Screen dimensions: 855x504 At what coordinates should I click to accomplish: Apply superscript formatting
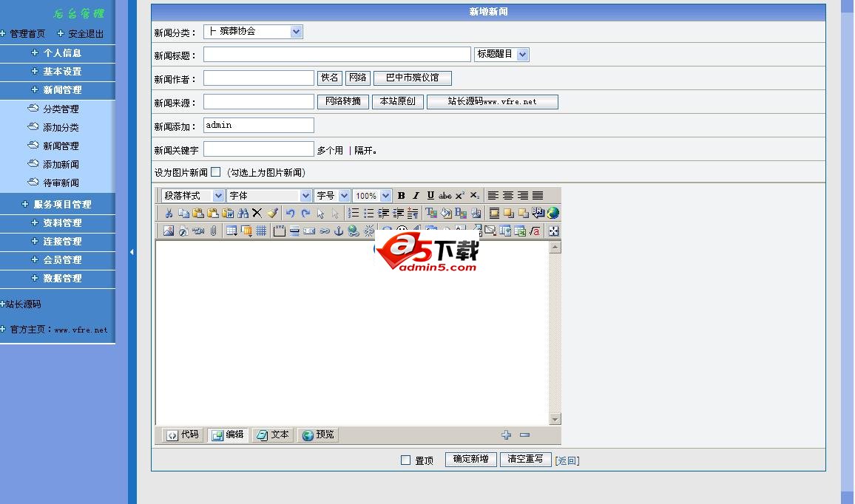(459, 196)
